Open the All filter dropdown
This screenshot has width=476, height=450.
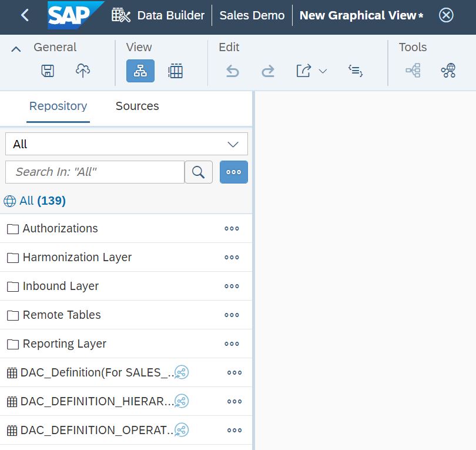(126, 144)
